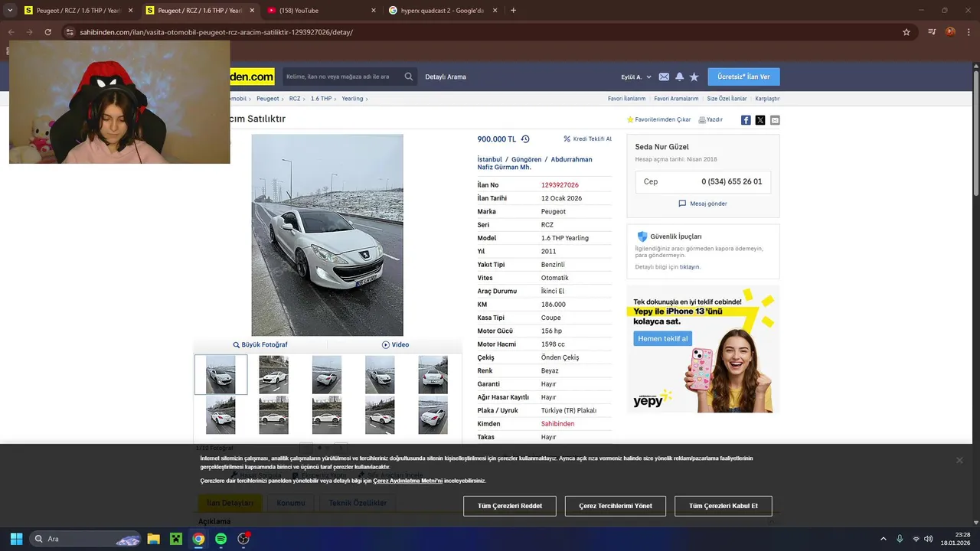Viewport: 980px width, 551px height.
Task: Close the cookie banner with X
Action: click(959, 460)
